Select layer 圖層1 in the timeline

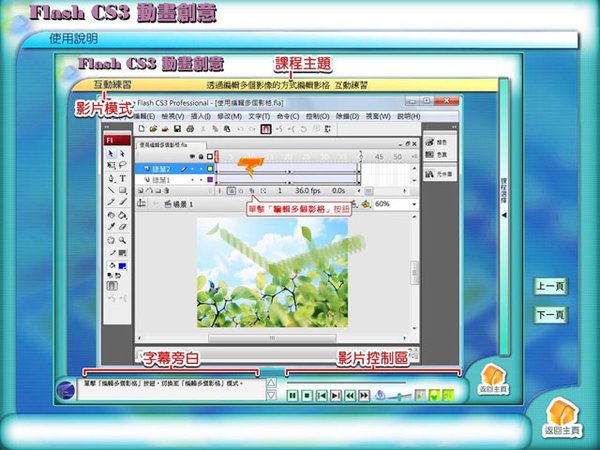[160, 179]
